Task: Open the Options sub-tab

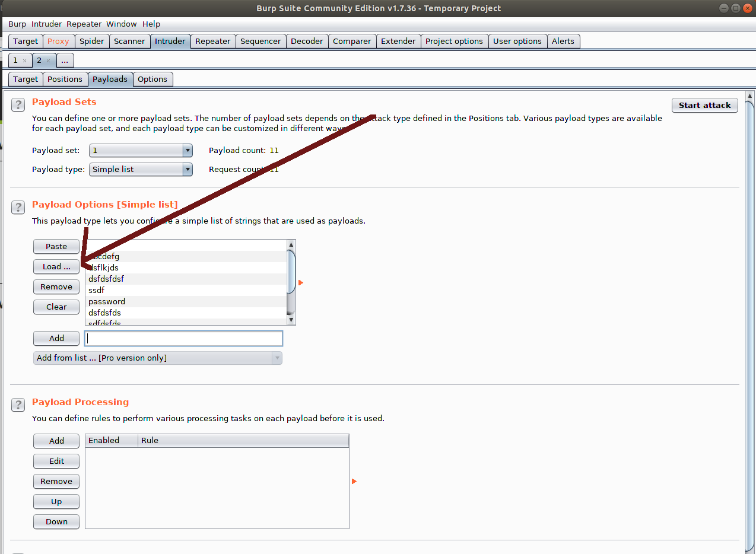Action: [153, 79]
